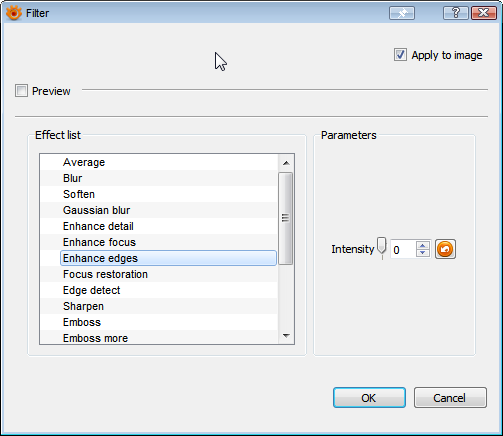Viewport: 503px width, 436px height.
Task: Increase Intensity with spinner up arrow
Action: pos(423,246)
